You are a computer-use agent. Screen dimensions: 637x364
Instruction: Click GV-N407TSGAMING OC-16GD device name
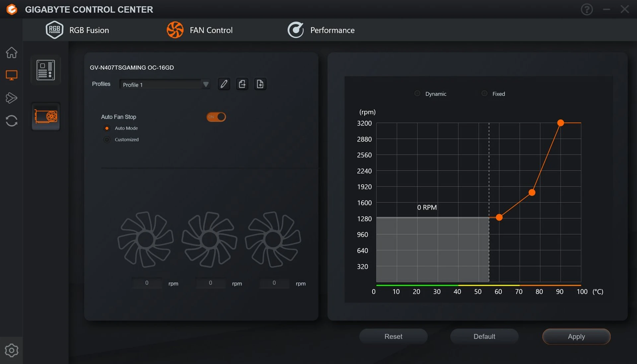point(132,67)
